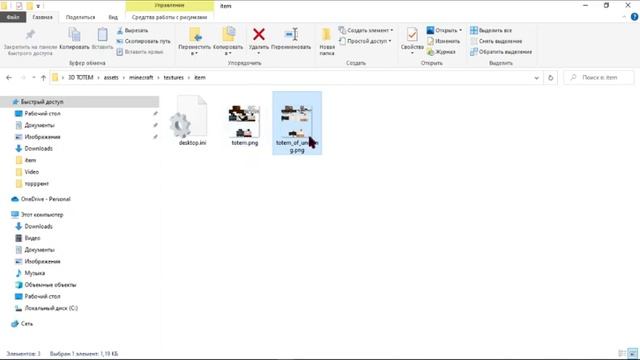This screenshot has height=360, width=640.
Task: Click the red Delete (Удалить) icon
Action: [259, 34]
